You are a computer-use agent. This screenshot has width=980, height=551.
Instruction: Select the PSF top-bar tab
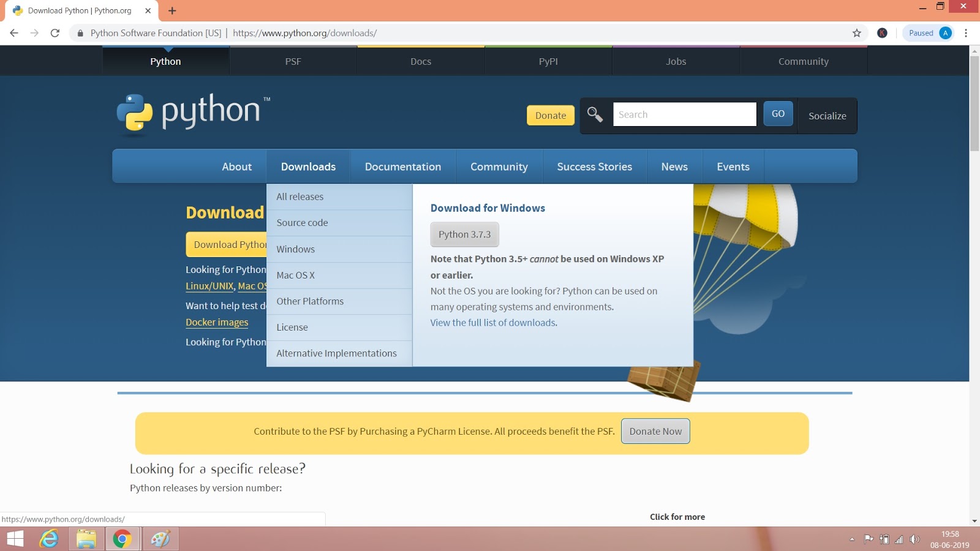coord(293,61)
